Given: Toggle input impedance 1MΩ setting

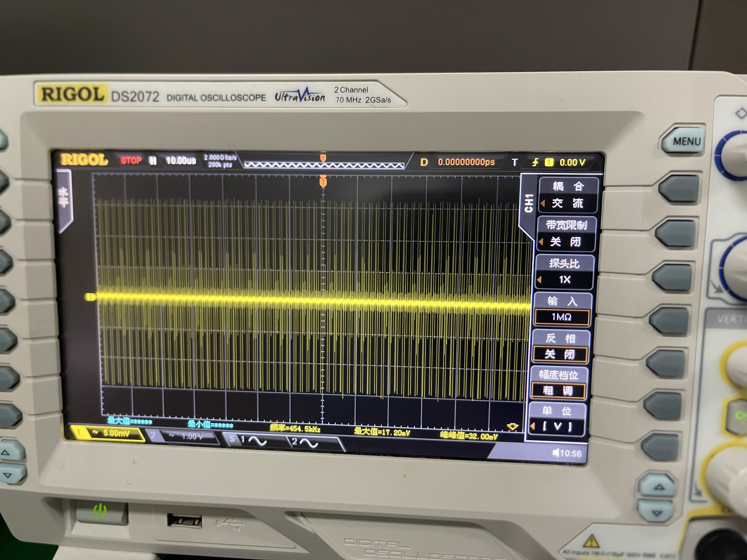Looking at the screenshot, I should coord(562,317).
